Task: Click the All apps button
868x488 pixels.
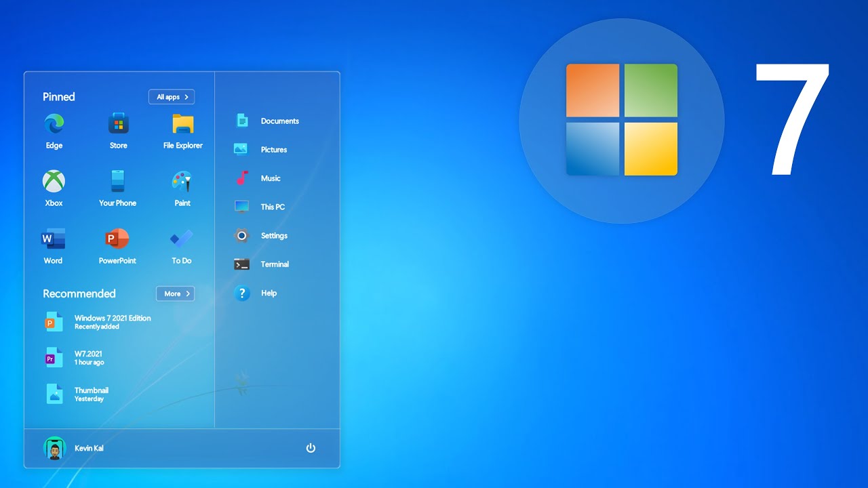Action: 172,97
